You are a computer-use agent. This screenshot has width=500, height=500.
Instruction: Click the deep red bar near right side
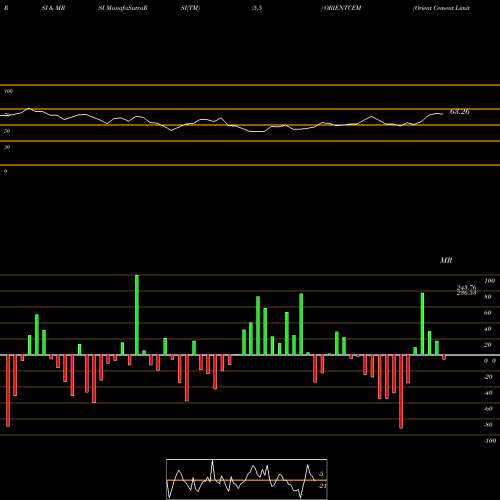pyautogui.click(x=401, y=392)
